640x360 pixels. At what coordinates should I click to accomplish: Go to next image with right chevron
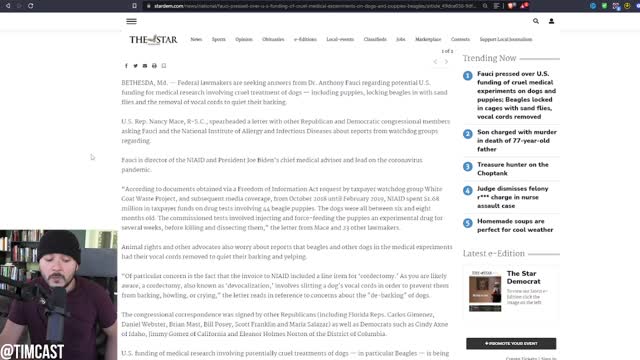(x=447, y=62)
